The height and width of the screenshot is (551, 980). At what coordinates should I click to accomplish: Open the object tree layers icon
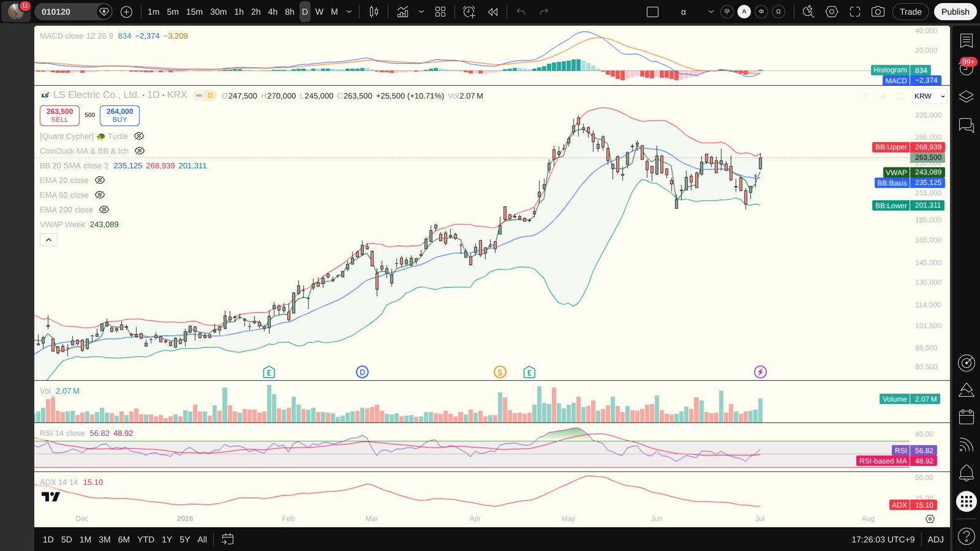[967, 97]
